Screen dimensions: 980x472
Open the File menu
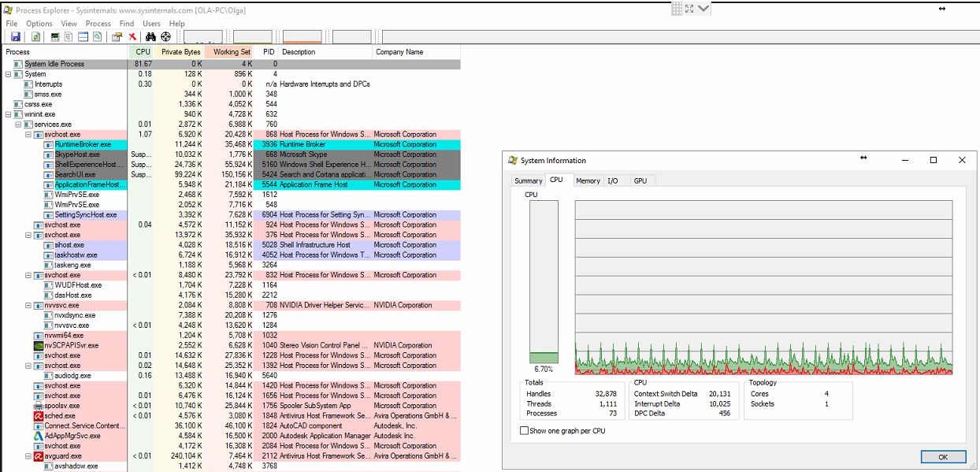pyautogui.click(x=12, y=24)
